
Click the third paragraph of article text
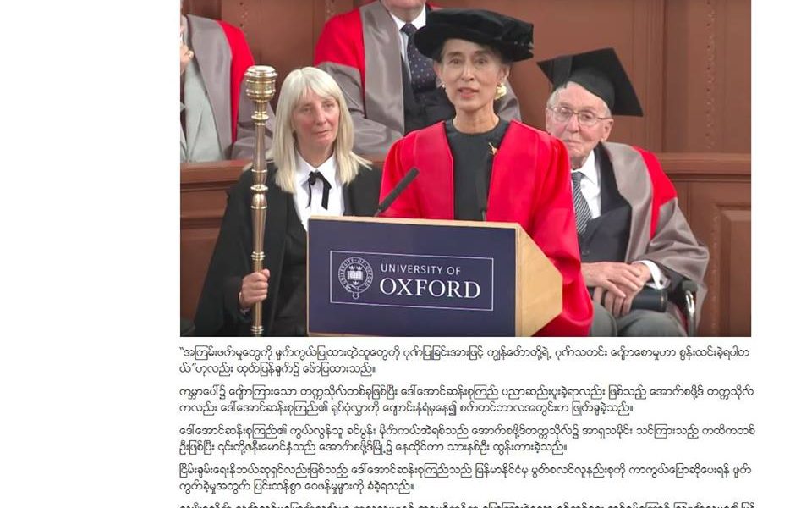467,439
